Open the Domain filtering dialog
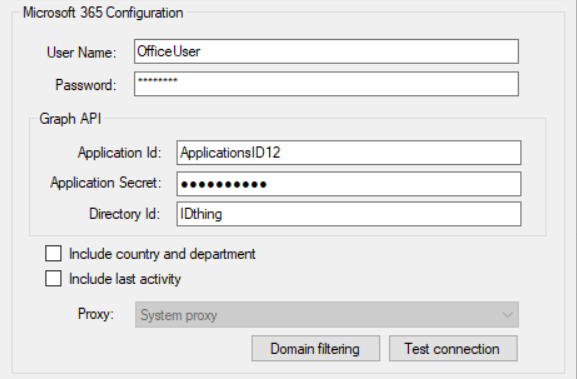The height and width of the screenshot is (379, 577). tap(315, 348)
